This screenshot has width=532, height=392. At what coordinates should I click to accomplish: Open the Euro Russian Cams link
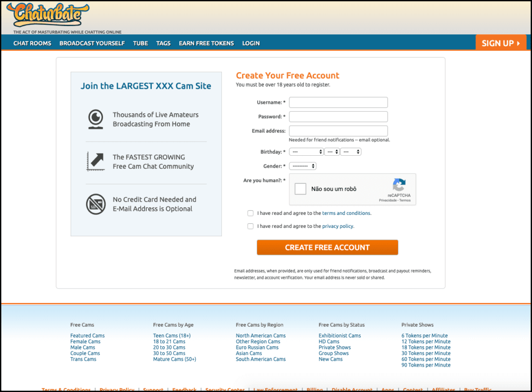[257, 347]
